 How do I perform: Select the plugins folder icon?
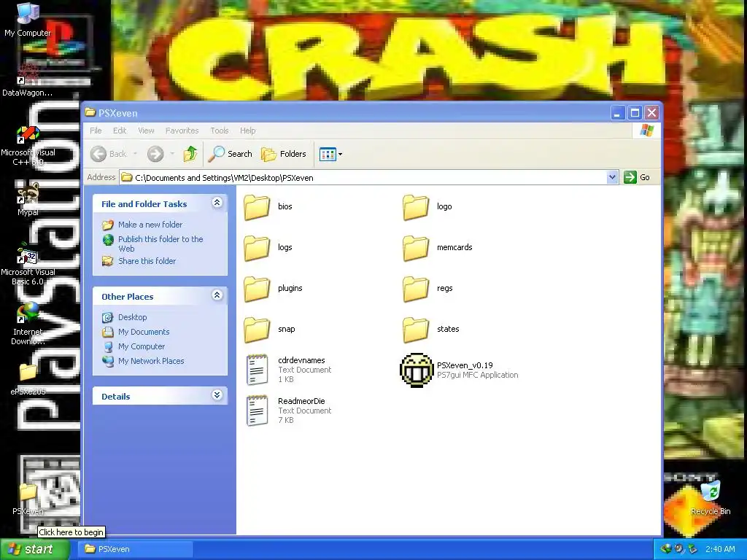pyautogui.click(x=257, y=289)
